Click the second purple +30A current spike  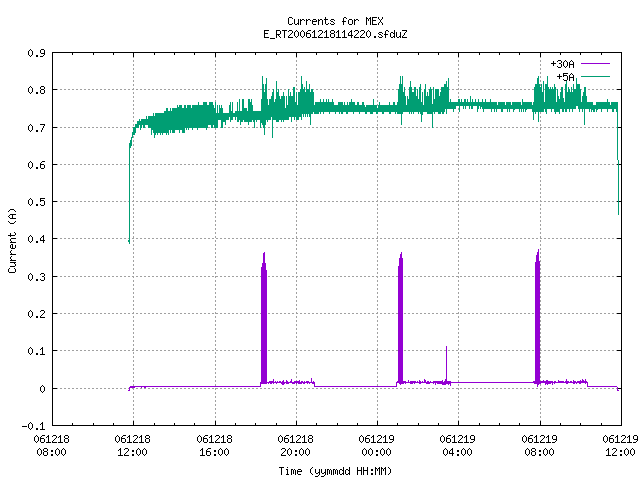point(400,318)
